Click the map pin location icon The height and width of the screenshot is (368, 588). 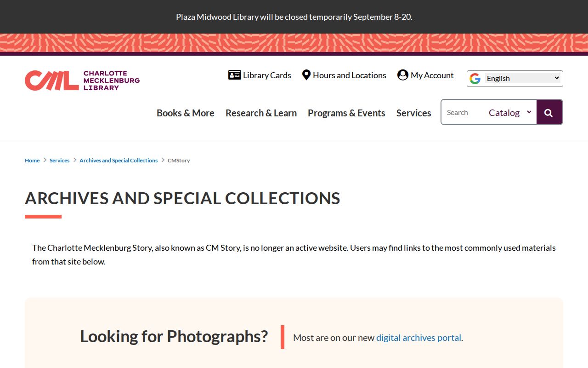(x=306, y=75)
